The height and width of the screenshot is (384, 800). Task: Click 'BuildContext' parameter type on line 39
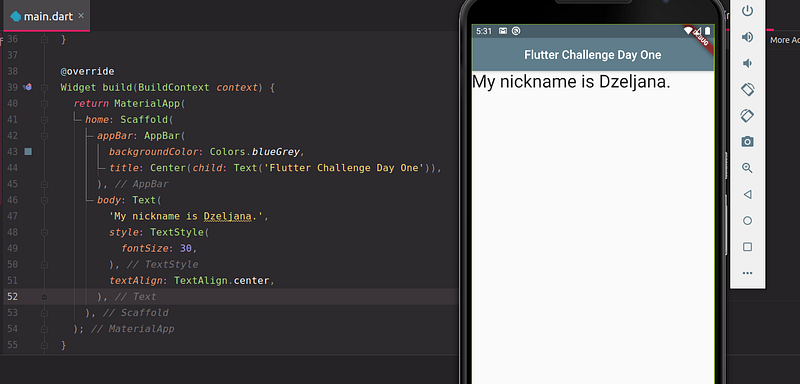[x=173, y=88]
